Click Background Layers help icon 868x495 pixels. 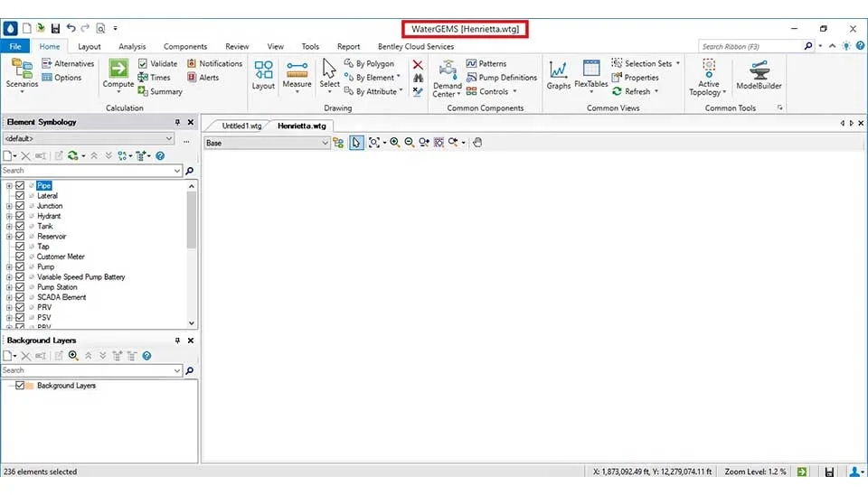[x=146, y=356]
